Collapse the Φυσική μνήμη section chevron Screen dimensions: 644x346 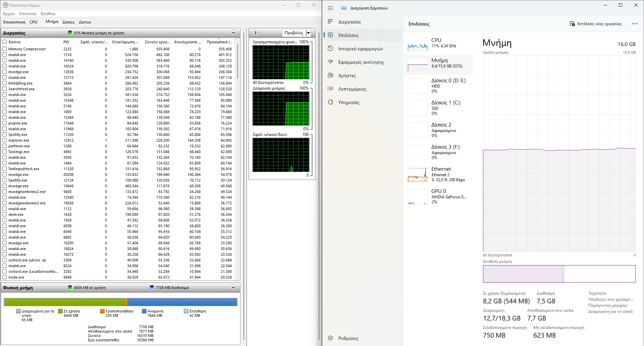tap(233, 288)
